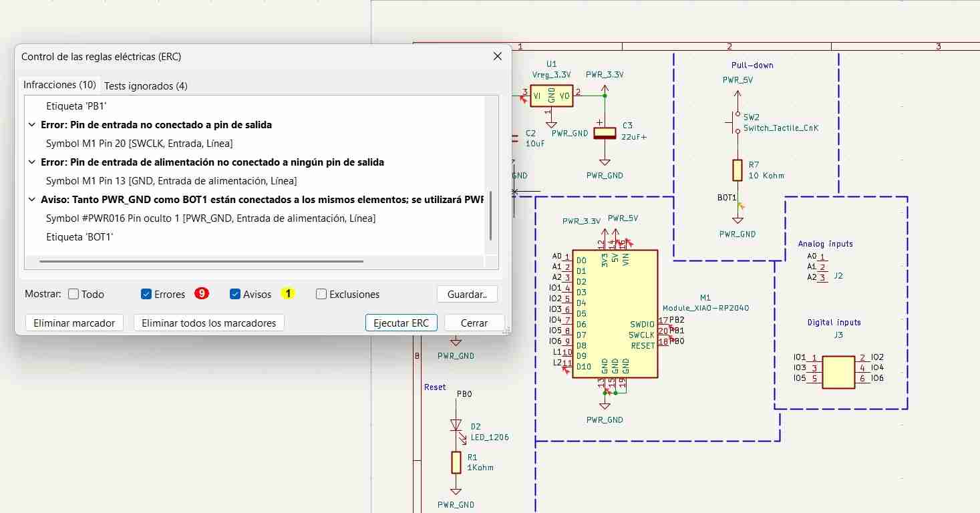Enable the Exclusiones checkbox
The width and height of the screenshot is (980, 513).
(321, 294)
